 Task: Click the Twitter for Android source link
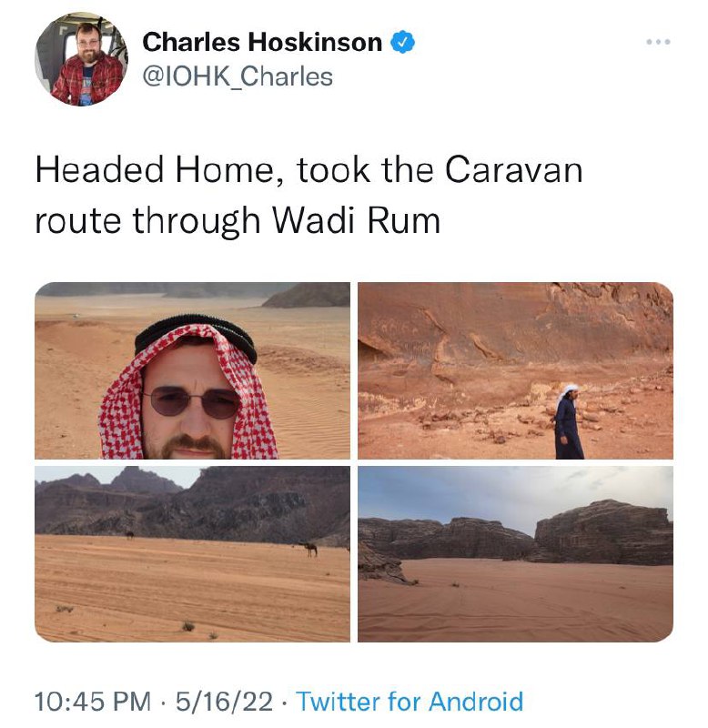pyautogui.click(x=410, y=701)
